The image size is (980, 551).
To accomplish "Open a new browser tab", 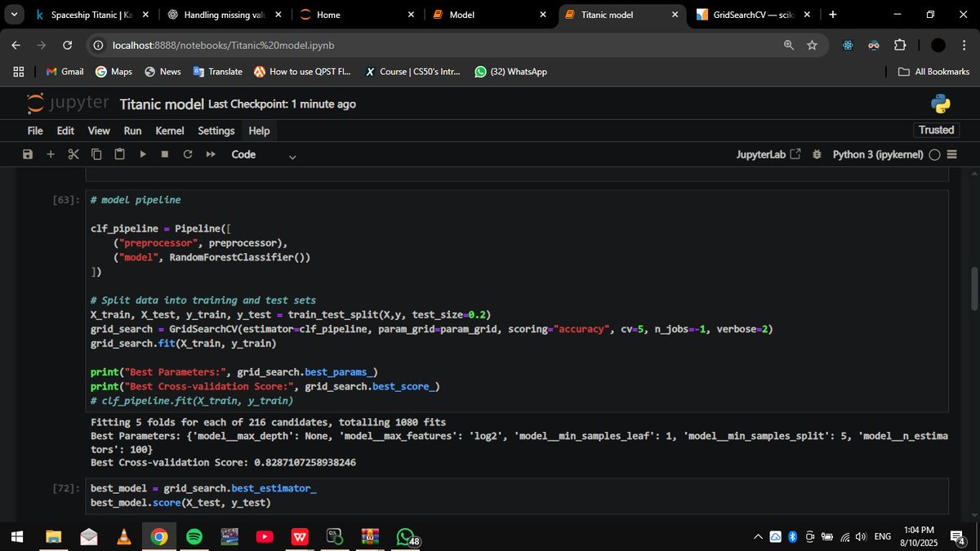I will tap(832, 15).
